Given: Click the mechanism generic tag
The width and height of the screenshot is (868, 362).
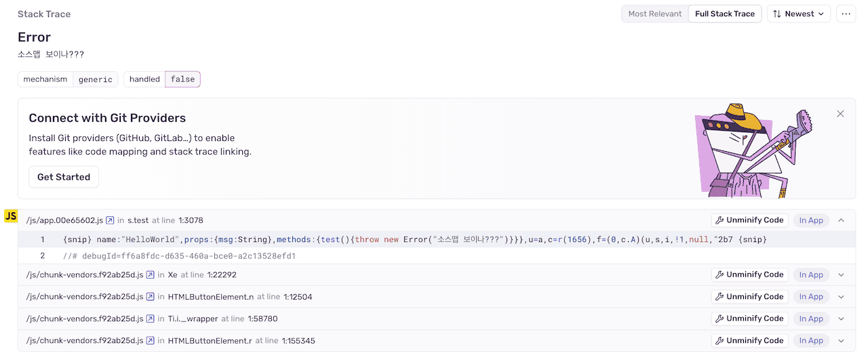Looking at the screenshot, I should [x=68, y=79].
